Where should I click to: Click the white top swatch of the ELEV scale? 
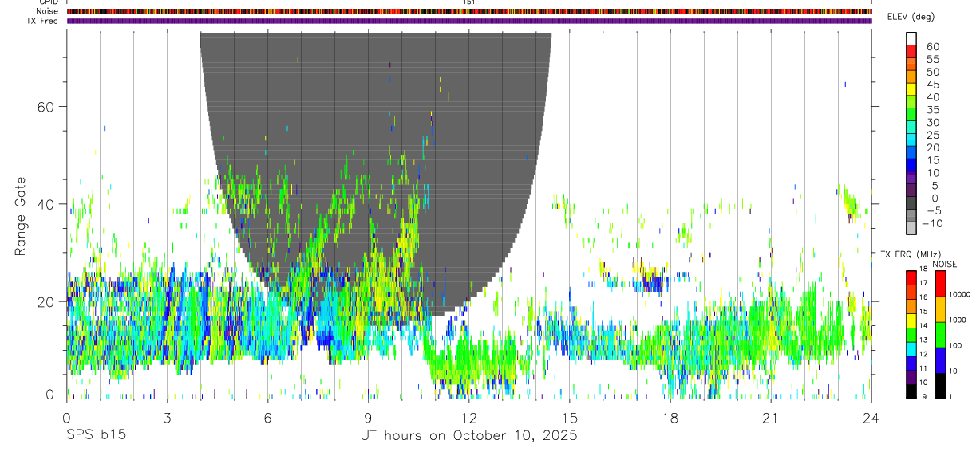pyautogui.click(x=911, y=38)
